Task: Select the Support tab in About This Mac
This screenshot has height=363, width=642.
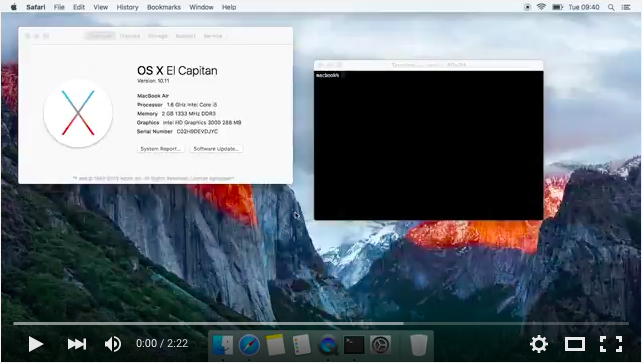Action: [x=185, y=36]
